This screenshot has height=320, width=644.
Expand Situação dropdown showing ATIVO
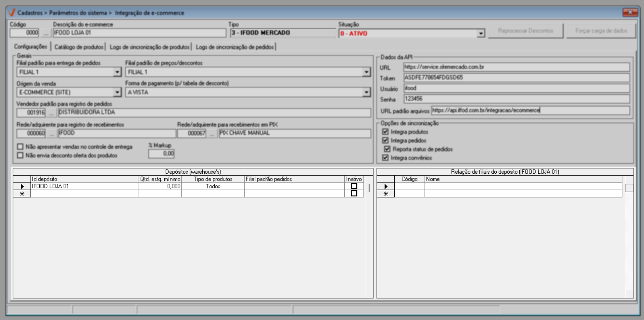pyautogui.click(x=480, y=34)
